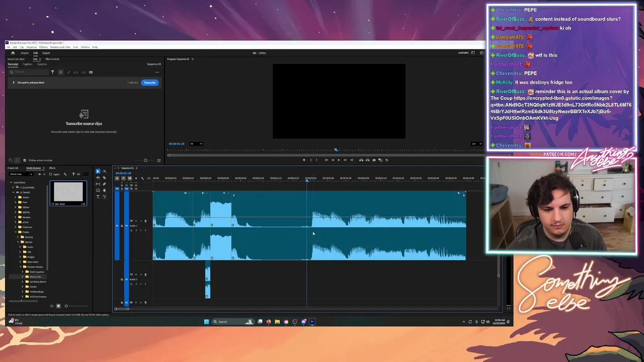644x362 pixels.
Task: Open playback resolution 1/4 dropdown
Action: point(476,144)
